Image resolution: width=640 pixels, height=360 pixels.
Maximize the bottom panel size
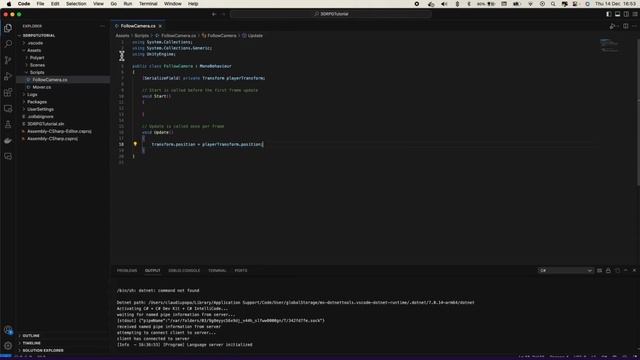pyautogui.click(x=626, y=271)
